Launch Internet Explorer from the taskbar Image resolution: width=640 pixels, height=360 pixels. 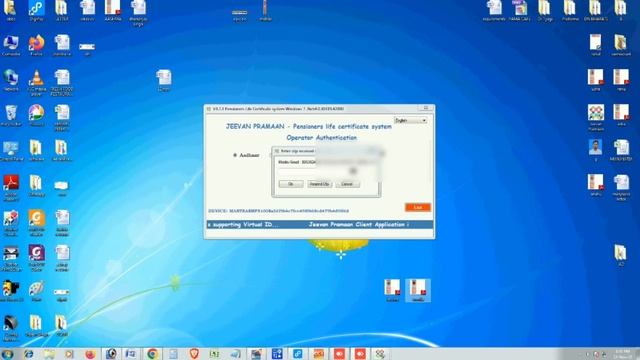28,354
